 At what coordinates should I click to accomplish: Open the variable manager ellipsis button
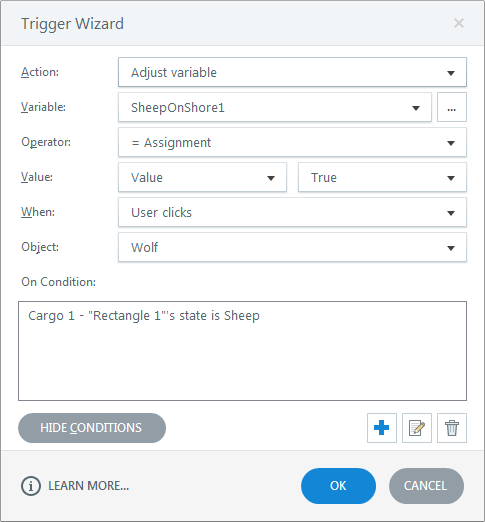[452, 107]
